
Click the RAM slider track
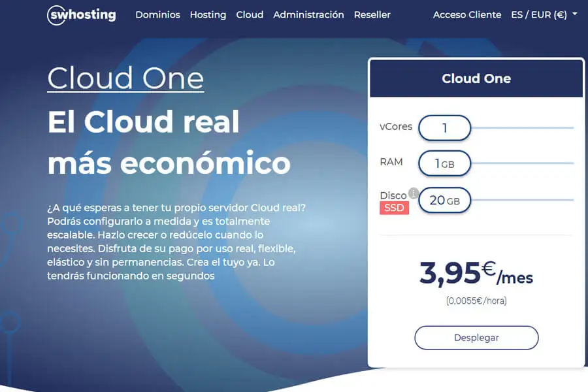(x=523, y=163)
